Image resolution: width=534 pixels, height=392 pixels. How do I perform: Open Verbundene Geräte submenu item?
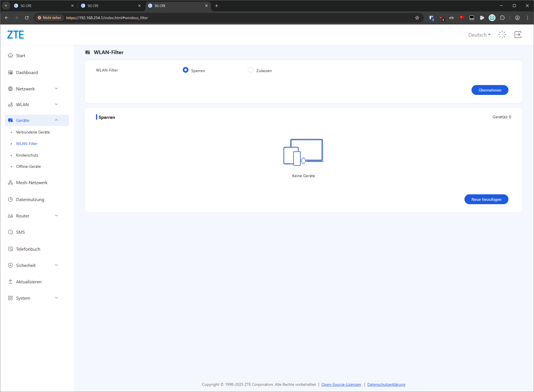click(33, 132)
